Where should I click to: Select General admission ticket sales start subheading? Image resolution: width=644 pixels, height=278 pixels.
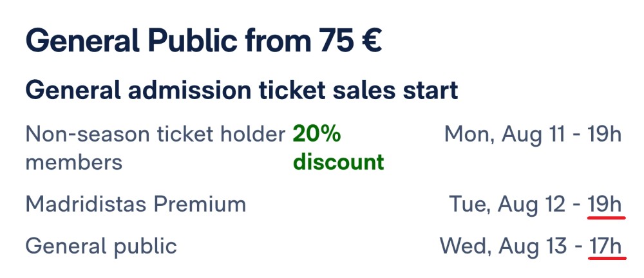point(241,91)
